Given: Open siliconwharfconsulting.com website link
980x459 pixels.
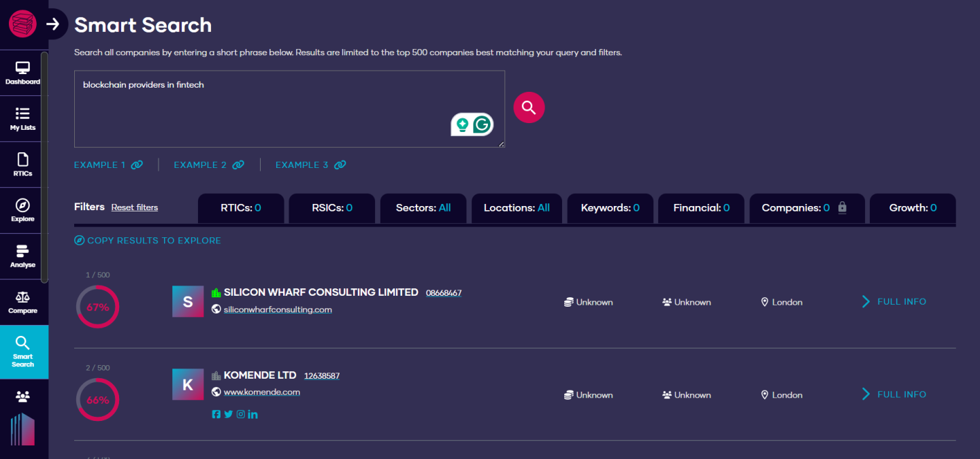Looking at the screenshot, I should point(278,309).
